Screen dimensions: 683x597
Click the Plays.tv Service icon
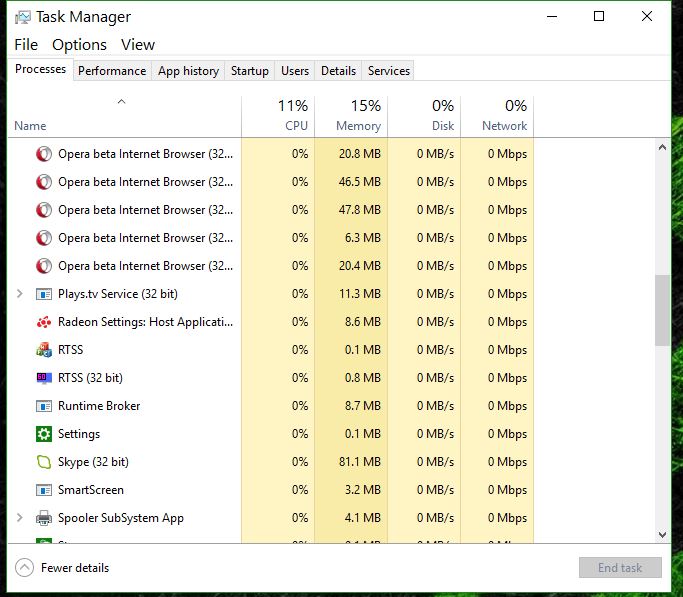pyautogui.click(x=44, y=294)
